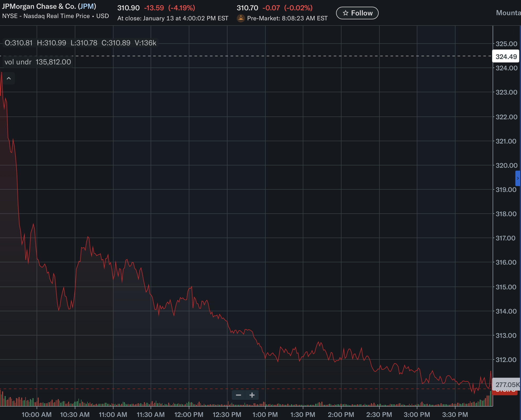Click the orange pre-market sunrise icon
The height and width of the screenshot is (420, 521).
241,18
